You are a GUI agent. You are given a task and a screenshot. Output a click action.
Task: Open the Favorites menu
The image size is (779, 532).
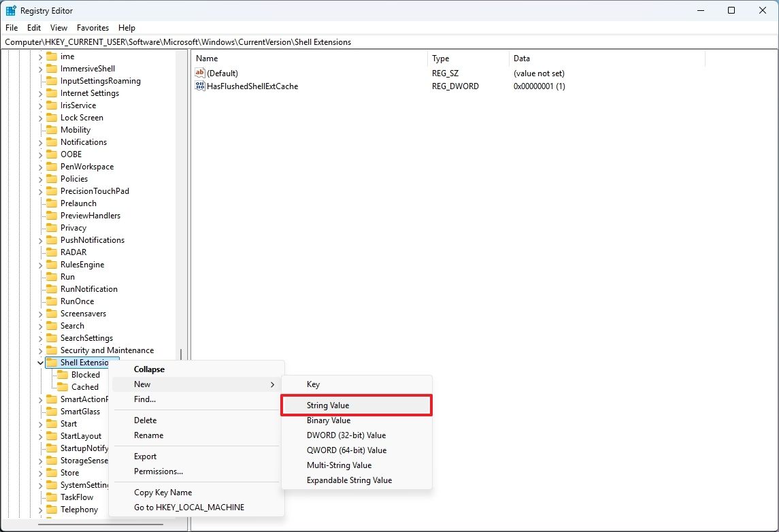(x=93, y=28)
